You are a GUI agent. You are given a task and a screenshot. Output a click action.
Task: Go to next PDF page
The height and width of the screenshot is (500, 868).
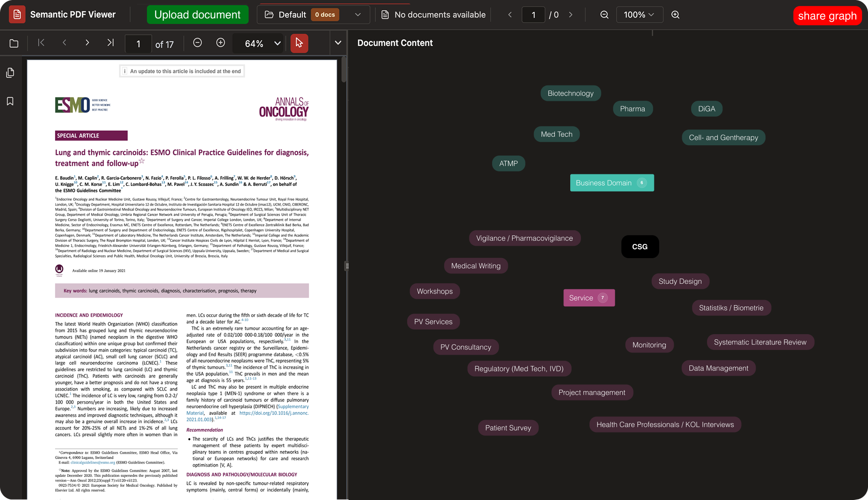(x=87, y=43)
